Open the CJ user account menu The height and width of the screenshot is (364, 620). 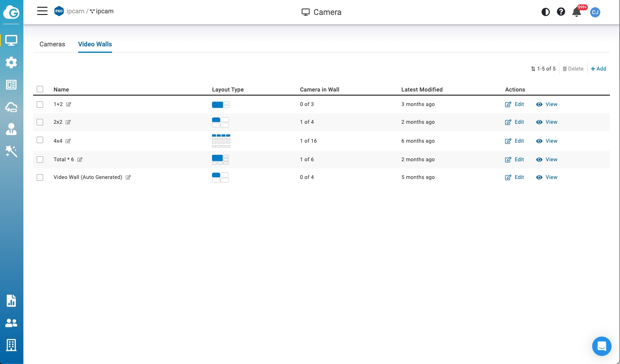pos(595,12)
